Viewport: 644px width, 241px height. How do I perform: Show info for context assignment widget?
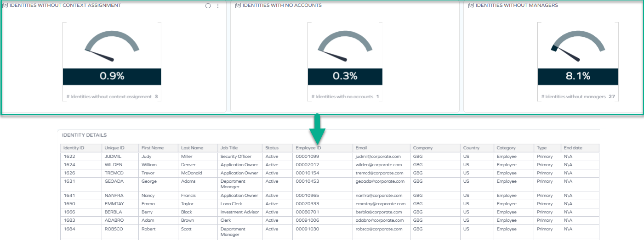point(208,6)
